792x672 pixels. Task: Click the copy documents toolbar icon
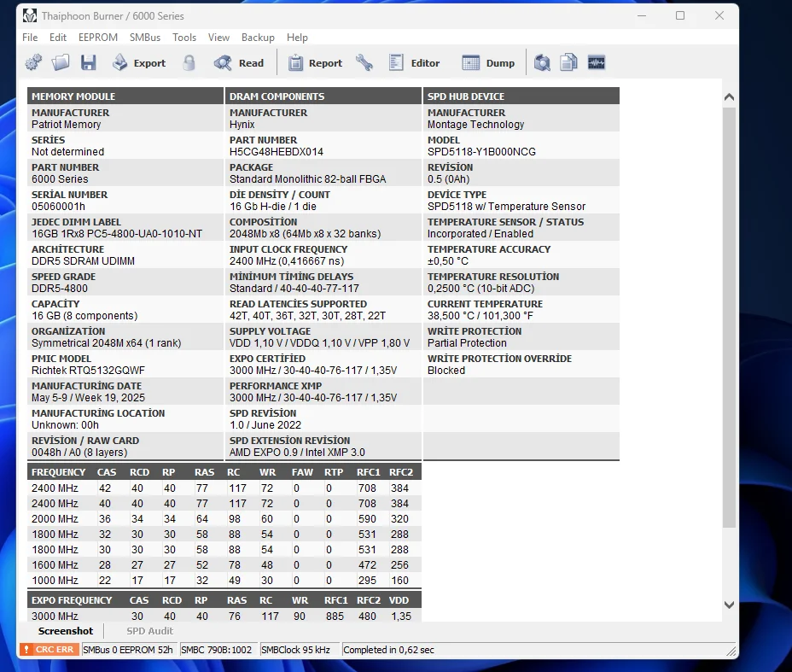[568, 62]
